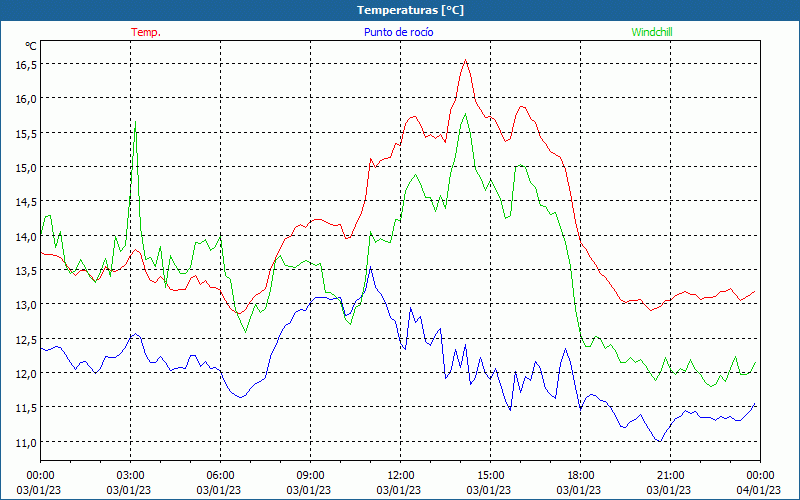
Task: Click the 09:00 time axis label
Action: click(x=310, y=475)
